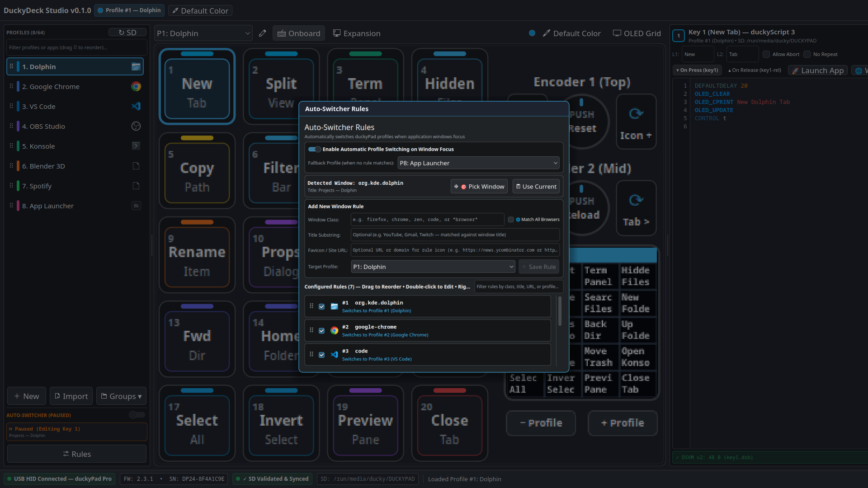This screenshot has width=868, height=488.
Task: Open the Rules button in sidebar
Action: (77, 454)
